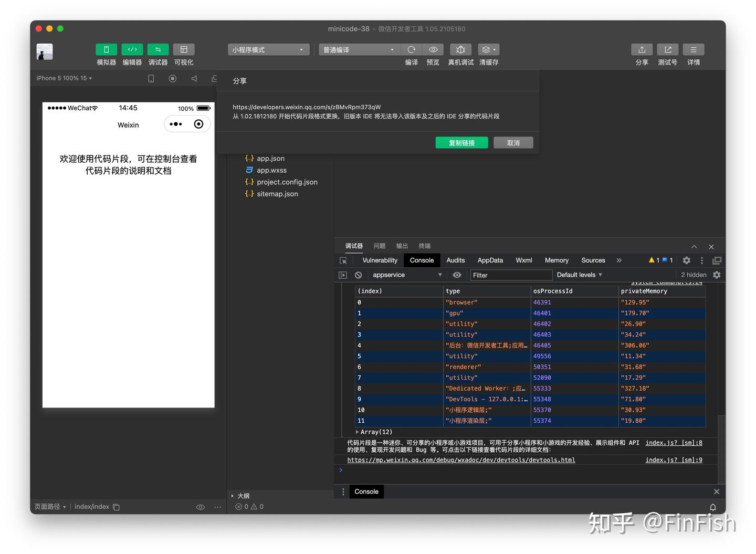Click the simulator record stop icon

[172, 78]
